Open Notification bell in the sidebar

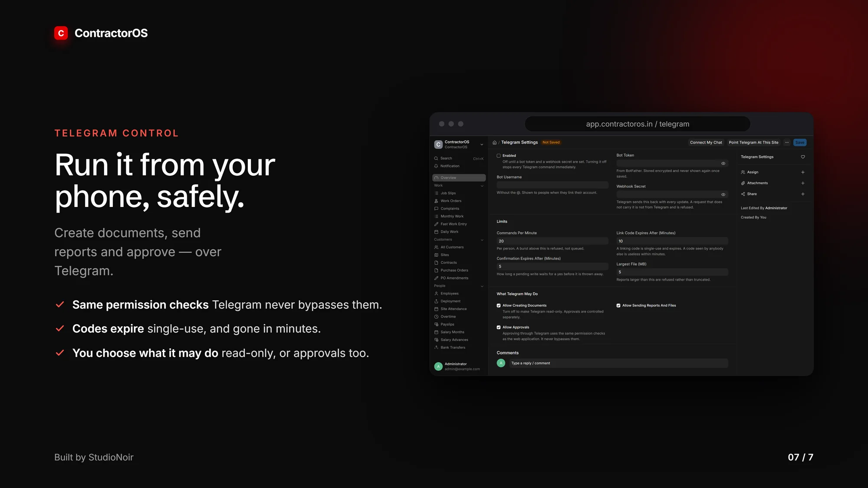[436, 166]
